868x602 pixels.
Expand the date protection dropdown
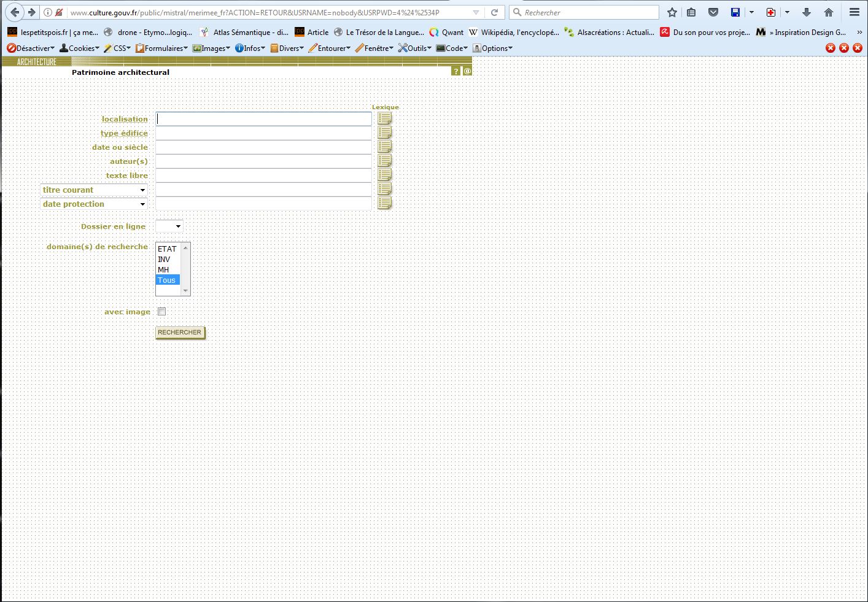[x=94, y=204]
